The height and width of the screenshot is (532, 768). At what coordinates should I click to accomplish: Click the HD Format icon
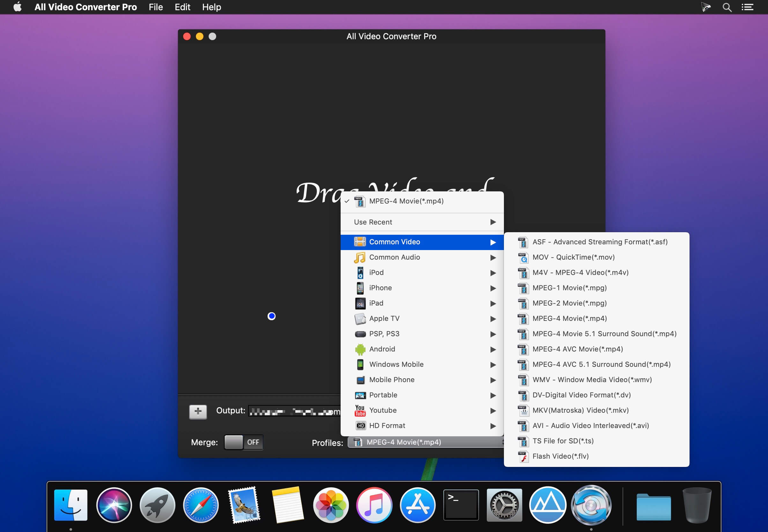[x=360, y=426]
